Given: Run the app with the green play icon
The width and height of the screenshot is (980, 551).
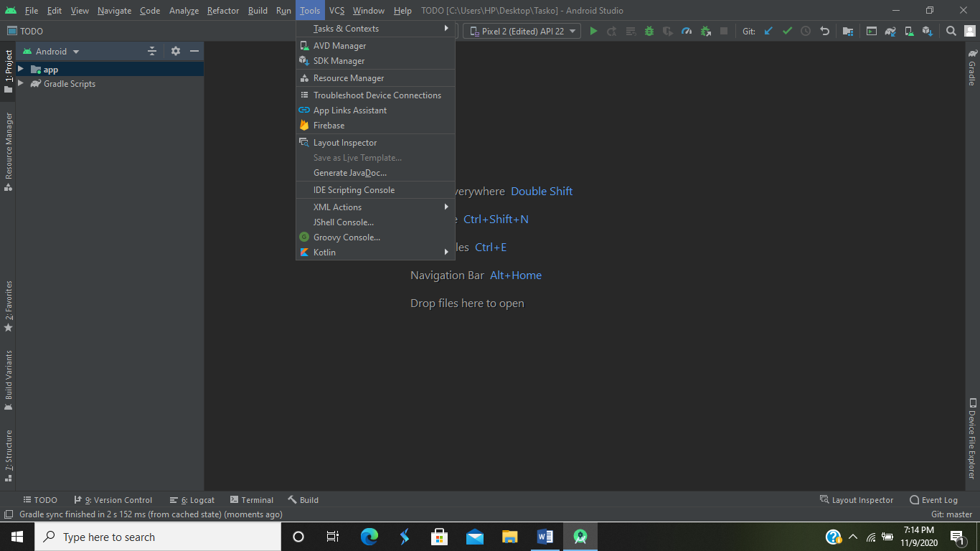Looking at the screenshot, I should (x=593, y=31).
